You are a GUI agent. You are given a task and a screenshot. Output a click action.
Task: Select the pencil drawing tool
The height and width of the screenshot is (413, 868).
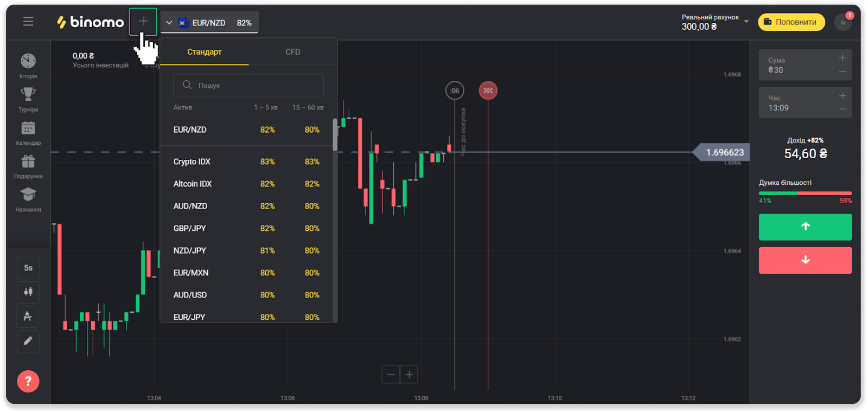28,341
